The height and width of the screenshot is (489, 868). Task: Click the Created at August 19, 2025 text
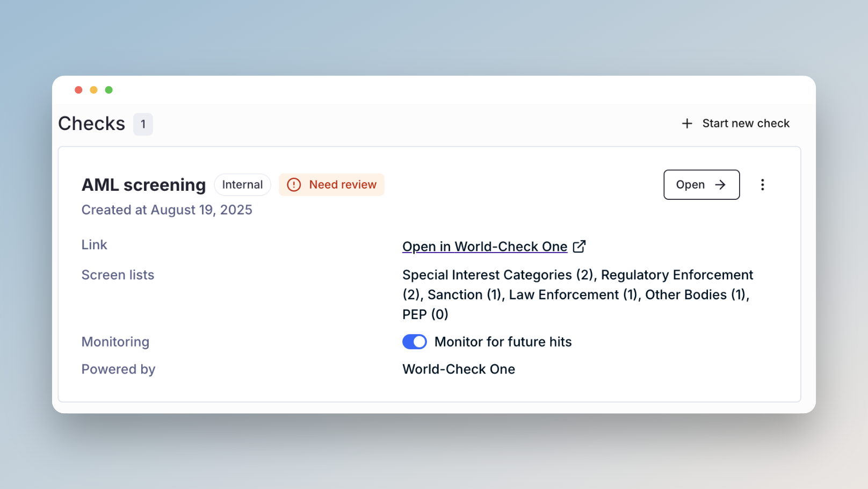click(167, 210)
